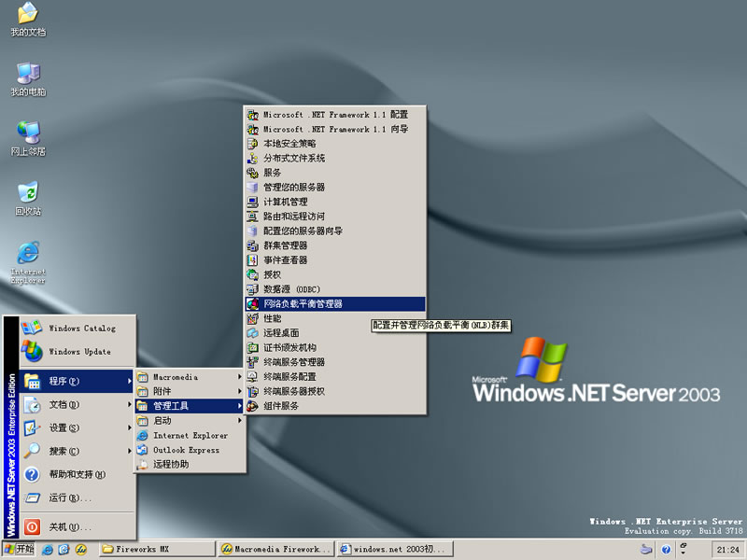
Task: Expand the Macromedia submenu arrow
Action: 240,377
